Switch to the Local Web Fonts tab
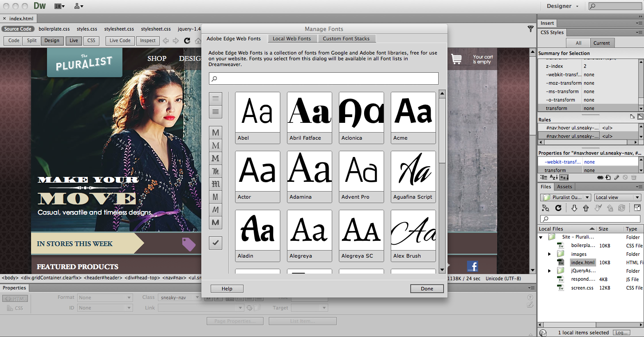 coord(292,38)
